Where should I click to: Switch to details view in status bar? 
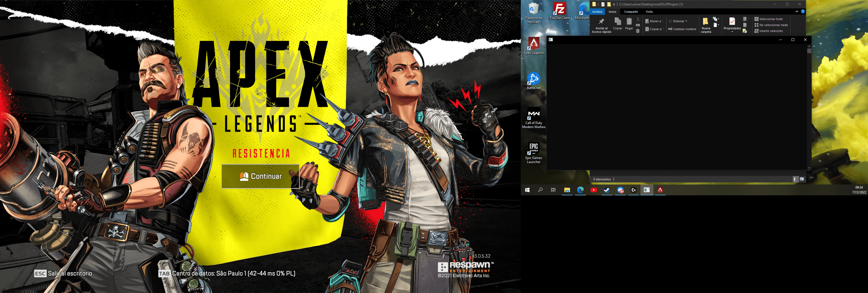tap(795, 179)
